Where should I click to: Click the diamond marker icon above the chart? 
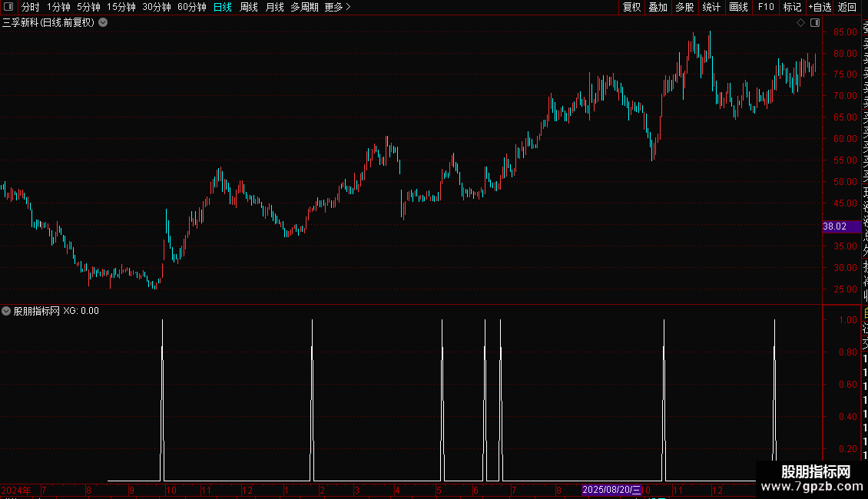pyautogui.click(x=800, y=23)
